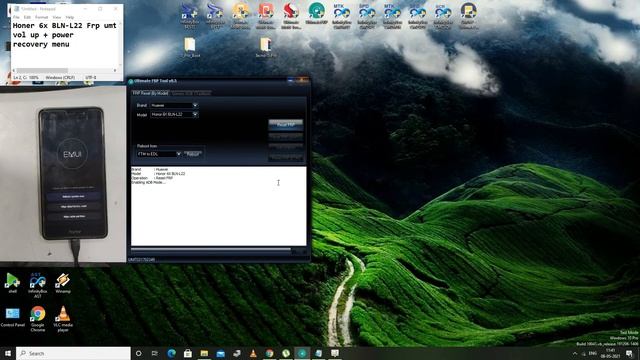Open the yellow Ultimate tool desktop shortcut
The image size is (640, 360).
pos(240,15)
